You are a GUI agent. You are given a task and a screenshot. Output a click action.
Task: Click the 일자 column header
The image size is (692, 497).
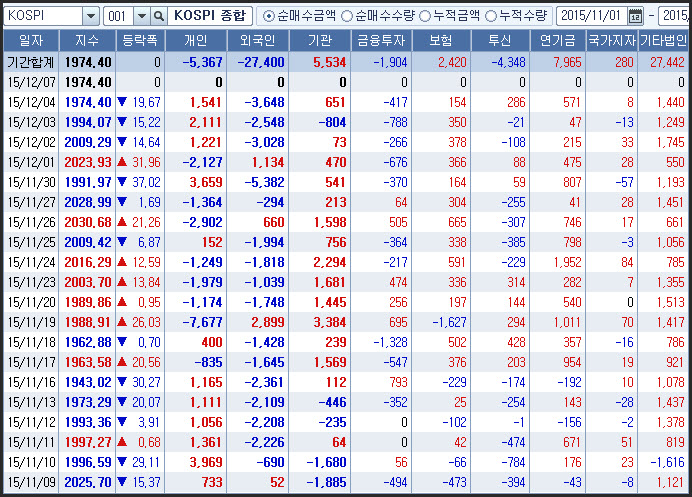point(31,41)
